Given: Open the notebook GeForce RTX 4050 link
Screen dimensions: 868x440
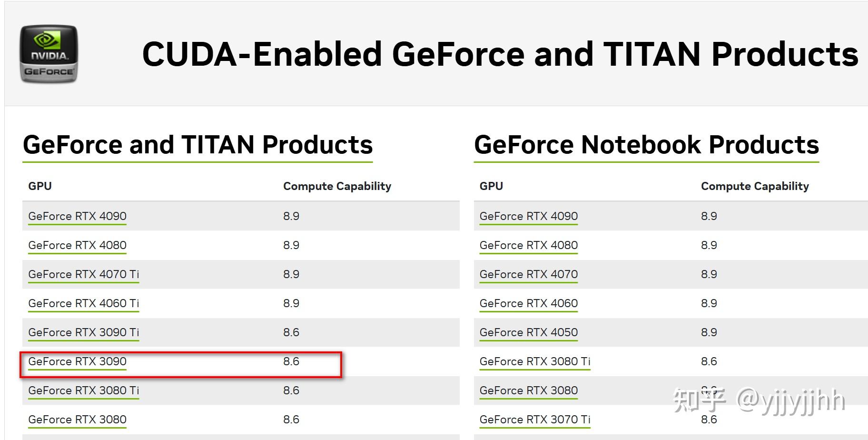Looking at the screenshot, I should pos(528,332).
